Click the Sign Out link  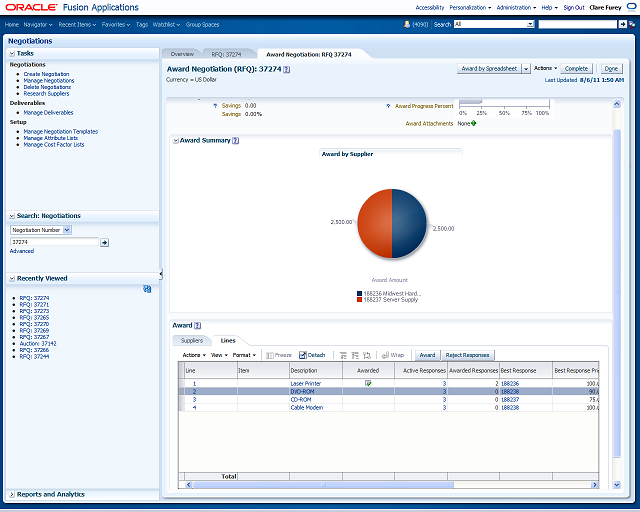[574, 7]
